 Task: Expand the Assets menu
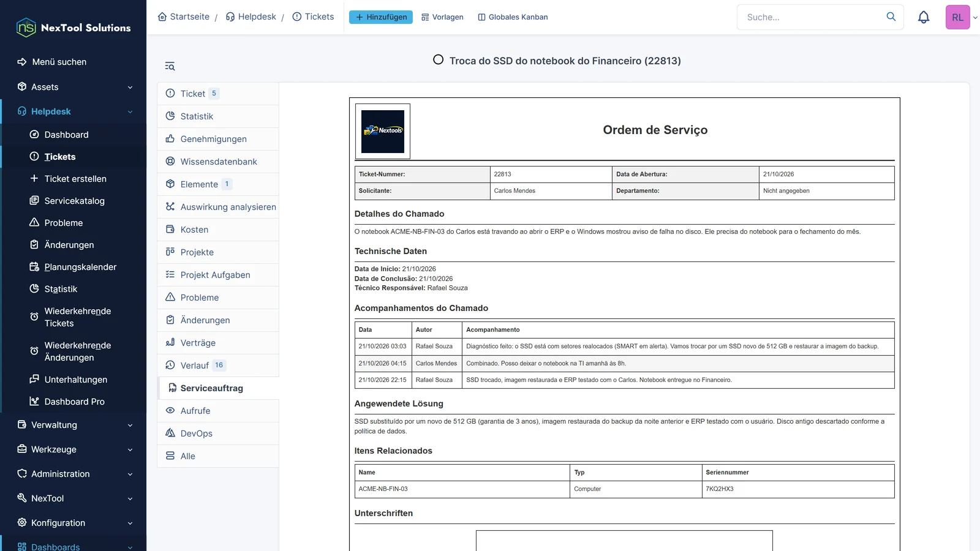[x=73, y=87]
